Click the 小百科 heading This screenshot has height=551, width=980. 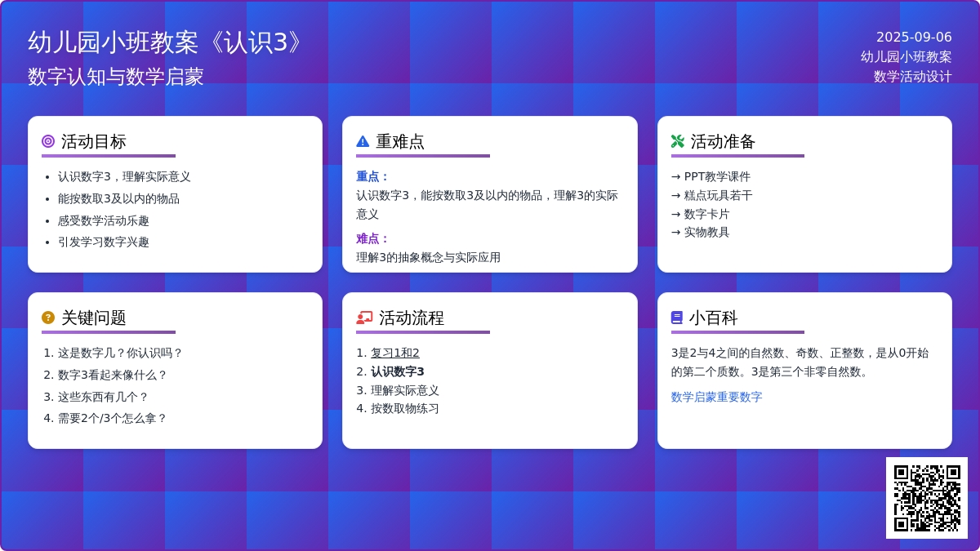click(714, 318)
